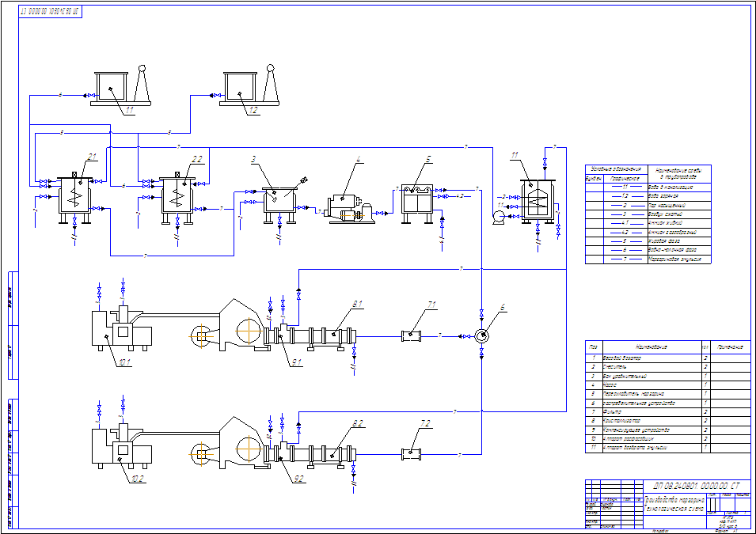Select the mixer vessel labeled 2.1
The height and width of the screenshot is (534, 756).
[x=74, y=198]
